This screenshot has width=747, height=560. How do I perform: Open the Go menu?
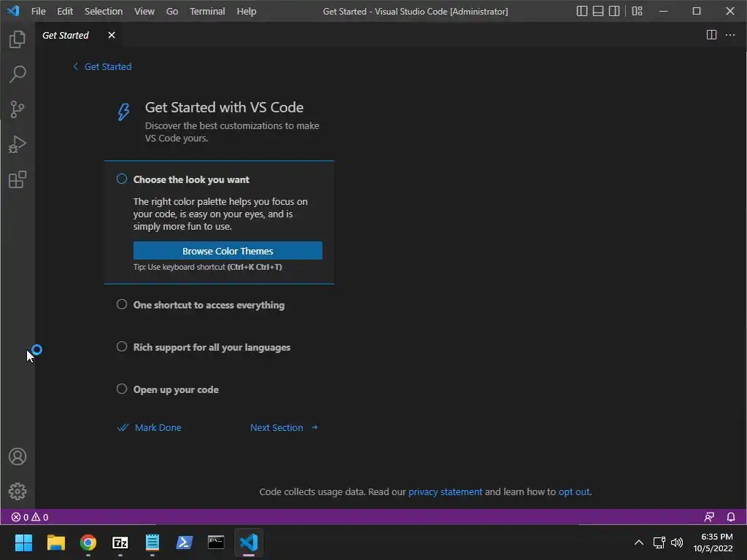pos(172,11)
